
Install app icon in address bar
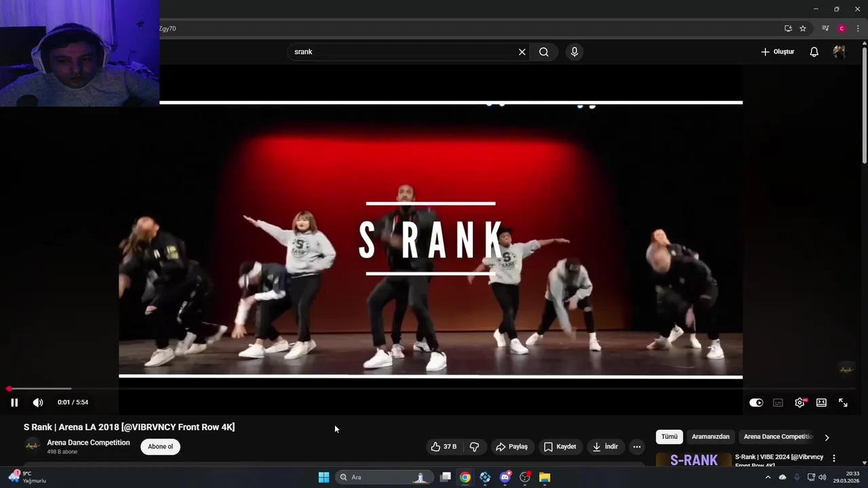point(788,28)
